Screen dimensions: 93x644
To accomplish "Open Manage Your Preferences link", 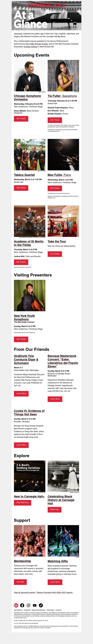I will [38, 610].
